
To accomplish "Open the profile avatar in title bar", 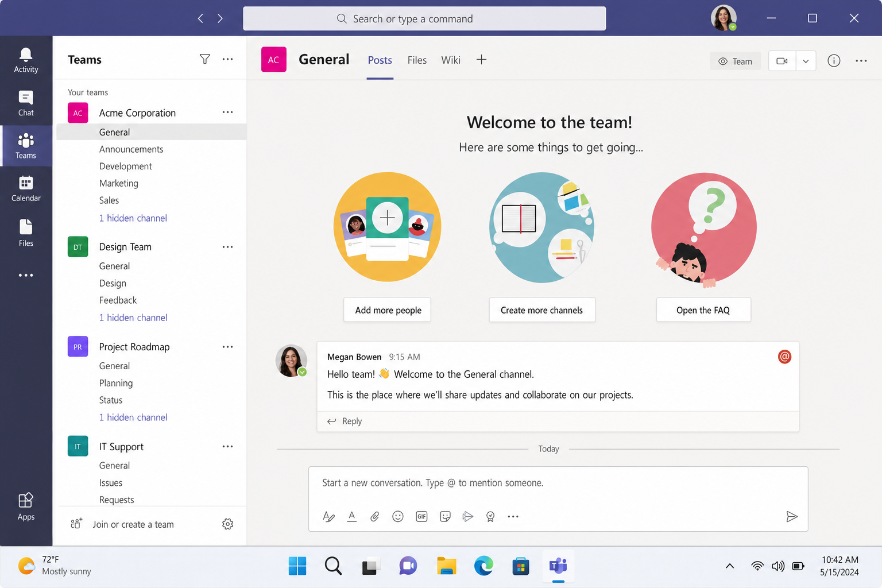I will 724,18.
